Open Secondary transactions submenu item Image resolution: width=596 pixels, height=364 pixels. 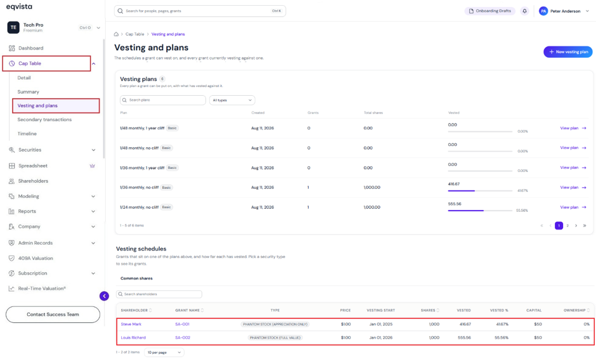tap(44, 119)
